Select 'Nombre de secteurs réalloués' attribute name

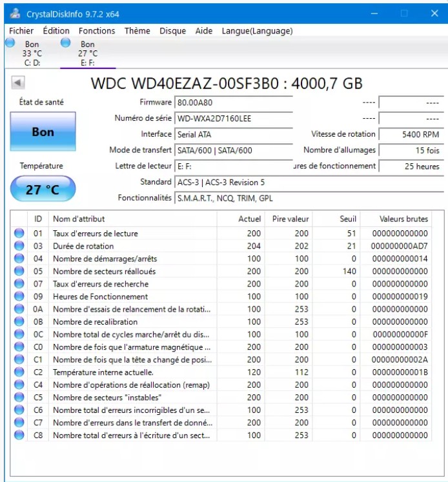(104, 271)
